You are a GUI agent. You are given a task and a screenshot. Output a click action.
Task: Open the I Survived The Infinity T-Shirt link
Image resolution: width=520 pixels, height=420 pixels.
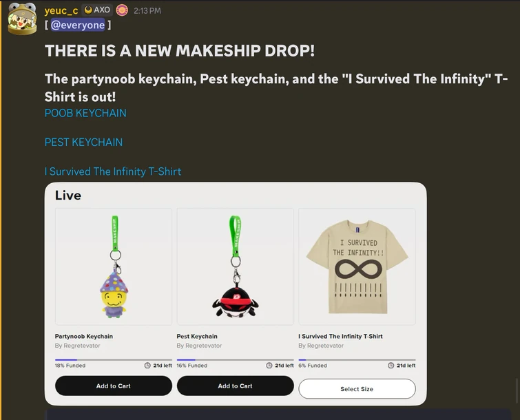pos(113,171)
